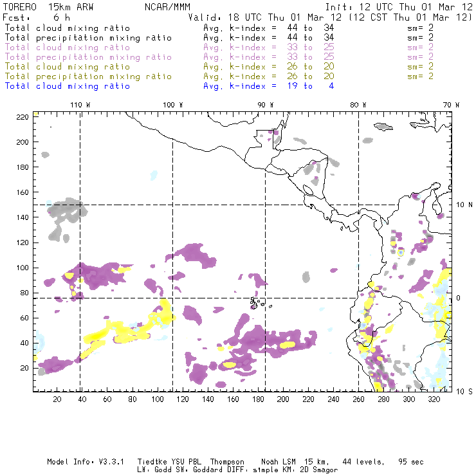Click the "140" vertical axis tick label
This screenshot has width=476, height=476.
(23, 217)
